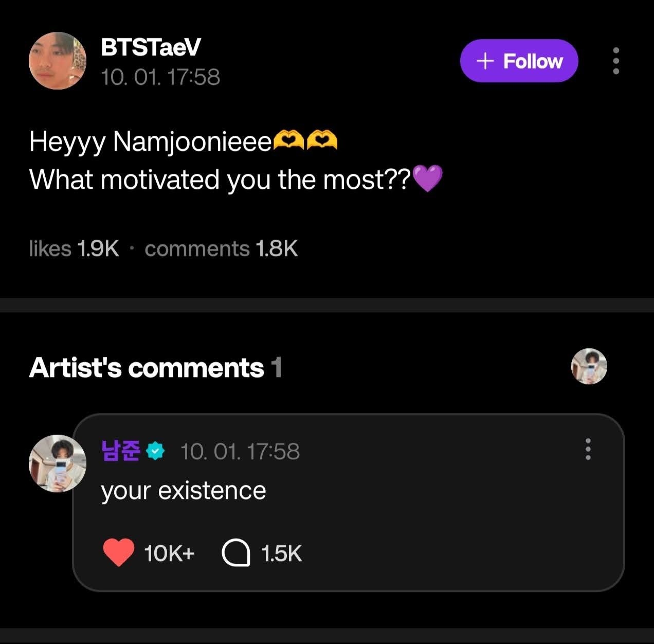654x644 pixels.
Task: Like the artist's comment with the heart
Action: (x=119, y=553)
